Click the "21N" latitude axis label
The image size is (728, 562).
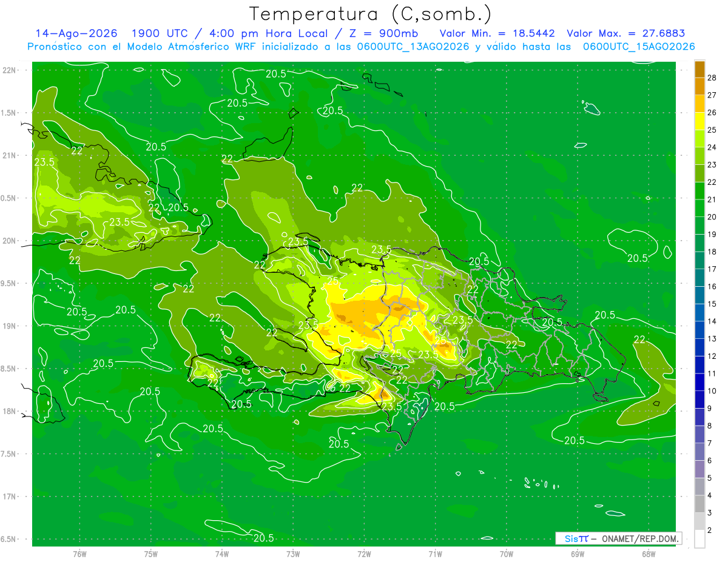(x=10, y=155)
